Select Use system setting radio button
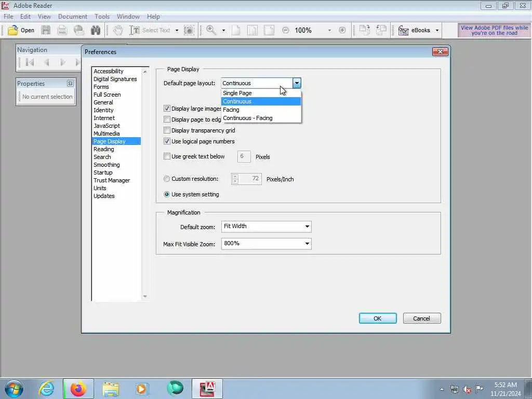Screen dimensions: 532x399 click(x=167, y=194)
